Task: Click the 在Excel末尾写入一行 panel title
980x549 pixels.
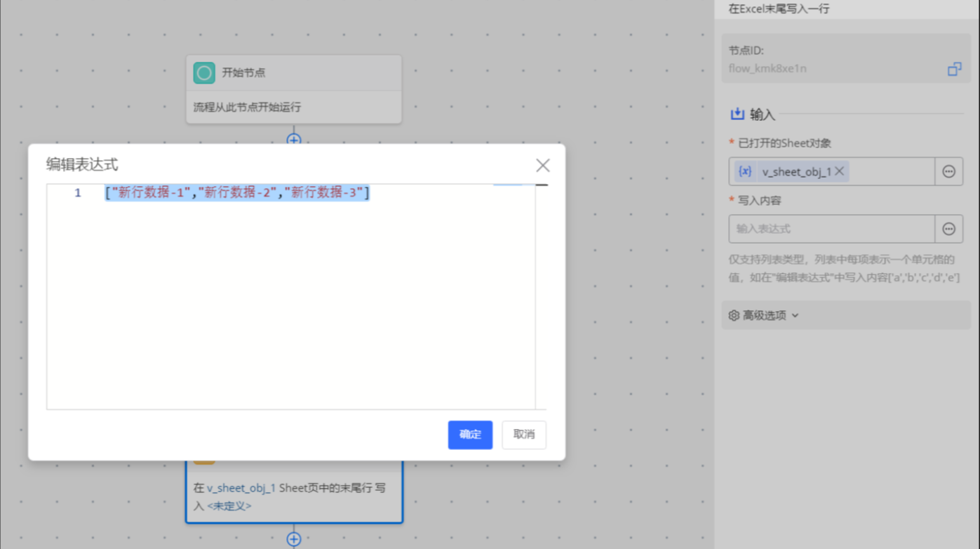Action: (x=779, y=9)
